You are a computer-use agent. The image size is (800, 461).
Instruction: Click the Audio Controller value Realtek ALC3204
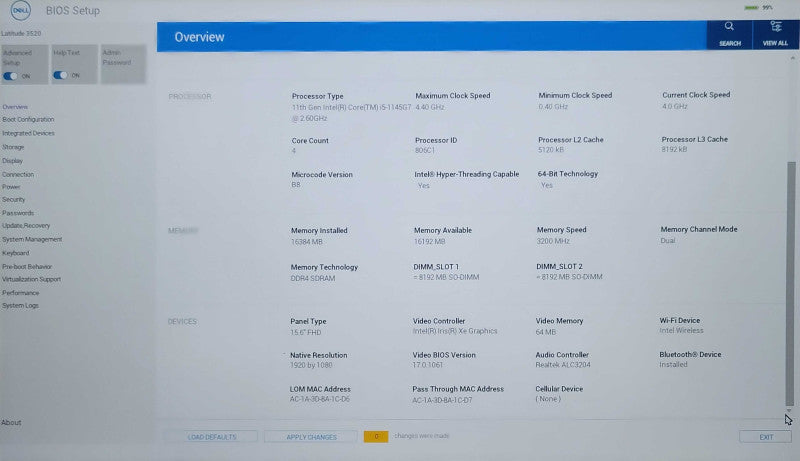[563, 365]
